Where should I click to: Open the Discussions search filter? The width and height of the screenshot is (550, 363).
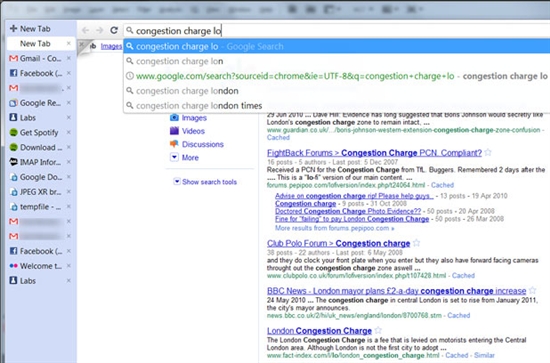click(197, 144)
